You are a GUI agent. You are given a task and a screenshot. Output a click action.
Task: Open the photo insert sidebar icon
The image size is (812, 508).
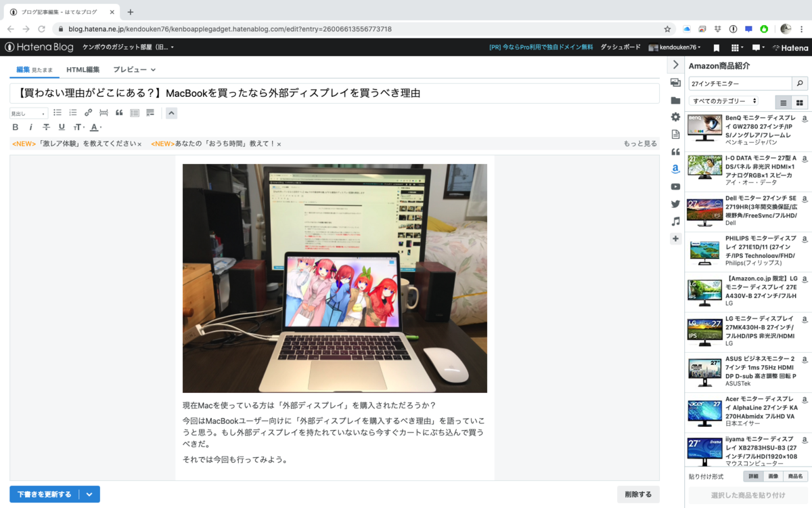[x=675, y=83]
